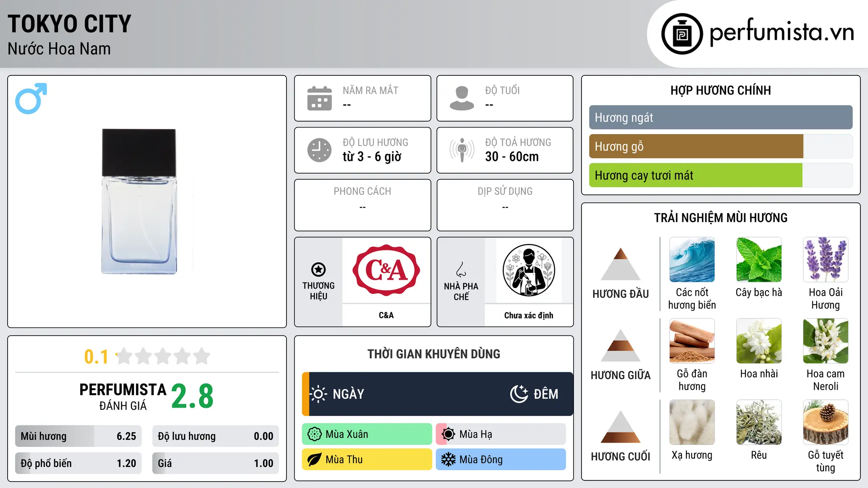Click the 0.1 user rating value
Screen dimensions: 868x488
[x=96, y=357]
